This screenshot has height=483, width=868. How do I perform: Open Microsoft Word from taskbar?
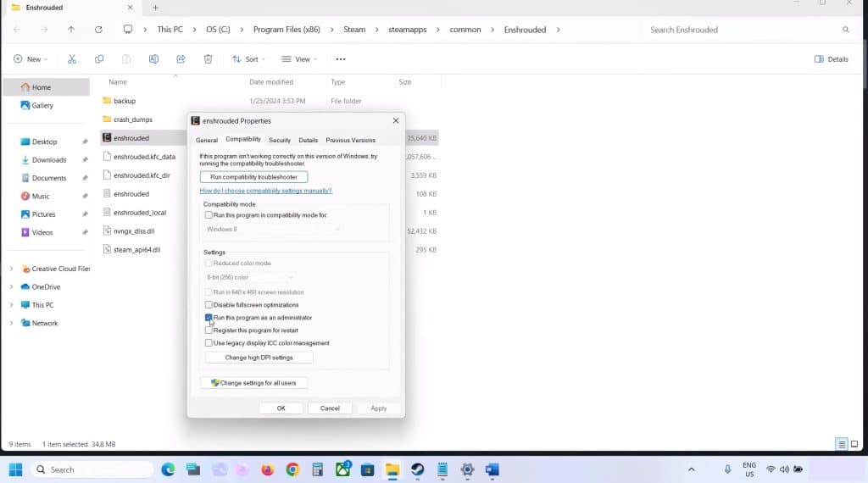(492, 469)
